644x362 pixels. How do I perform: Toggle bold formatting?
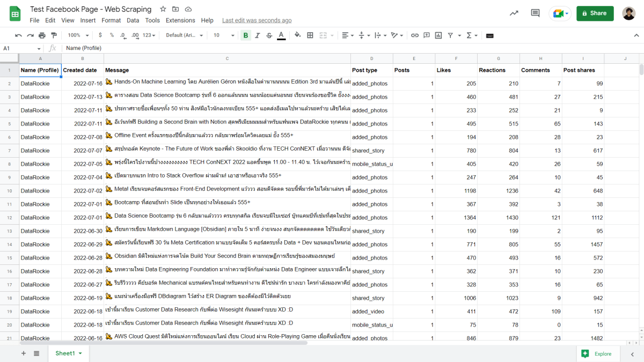245,35
